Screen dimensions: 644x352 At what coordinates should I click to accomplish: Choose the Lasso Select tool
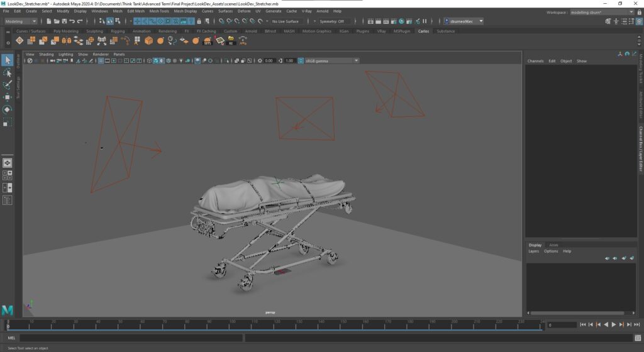pos(7,73)
